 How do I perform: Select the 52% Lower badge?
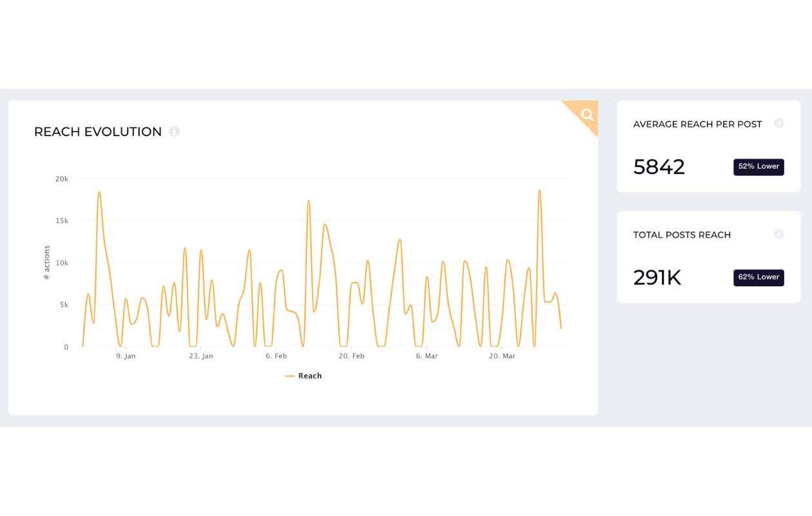point(759,166)
